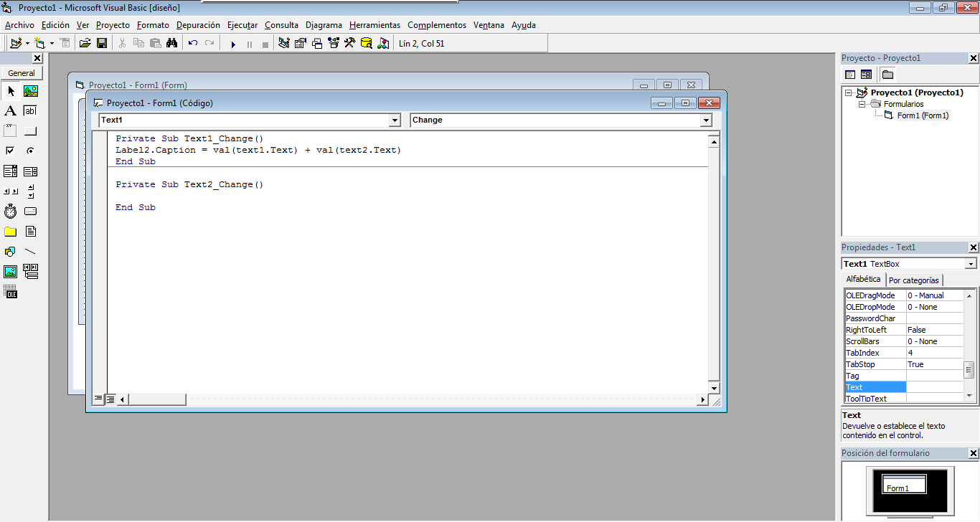This screenshot has height=522, width=980.
Task: Click the Start button to run the project
Action: 232,43
